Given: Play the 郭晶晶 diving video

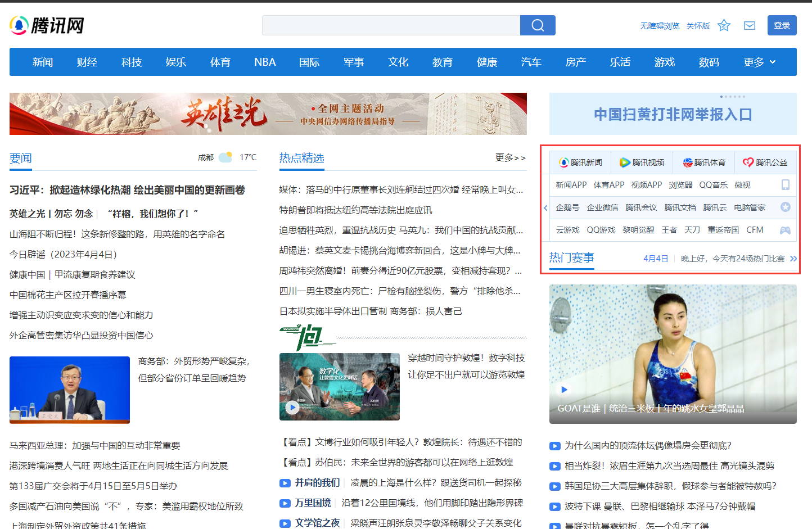Looking at the screenshot, I should tap(673, 354).
